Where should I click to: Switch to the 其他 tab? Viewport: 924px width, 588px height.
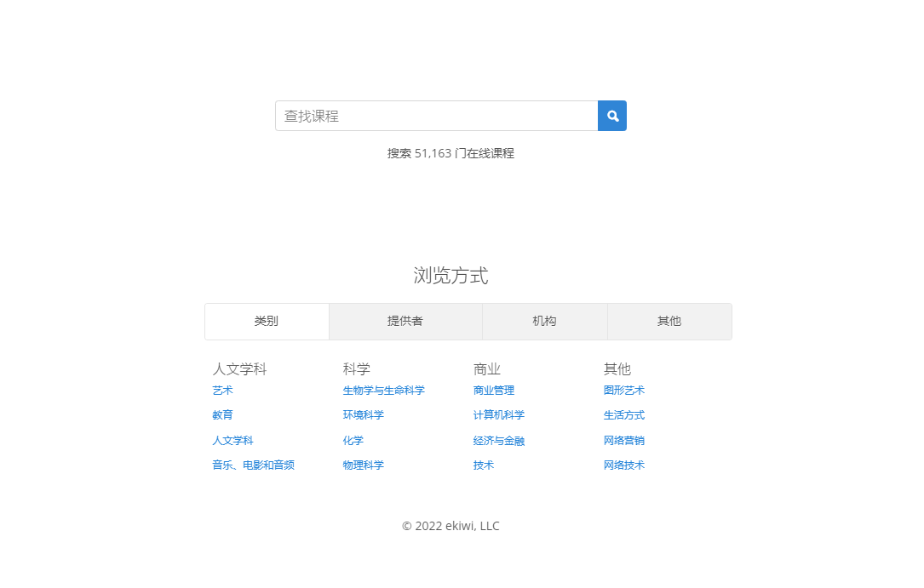coord(669,322)
